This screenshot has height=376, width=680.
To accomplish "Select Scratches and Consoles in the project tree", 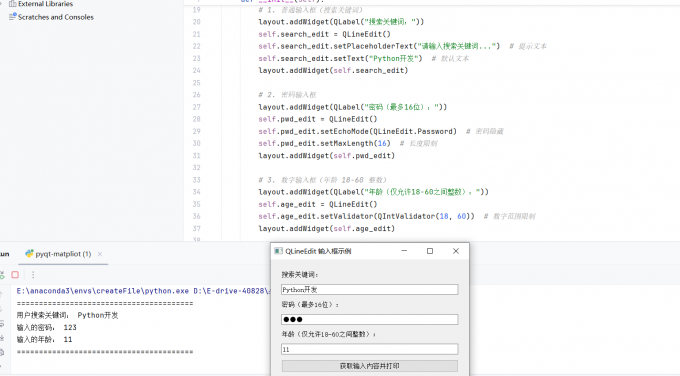I will pyautogui.click(x=56, y=17).
